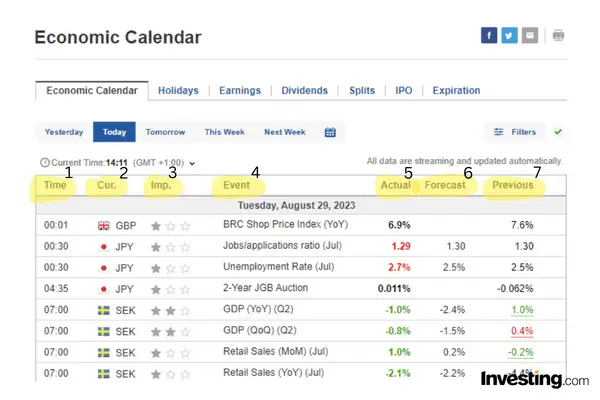Click the Previous column header
Screen dimensions: 600x400
pyautogui.click(x=513, y=185)
